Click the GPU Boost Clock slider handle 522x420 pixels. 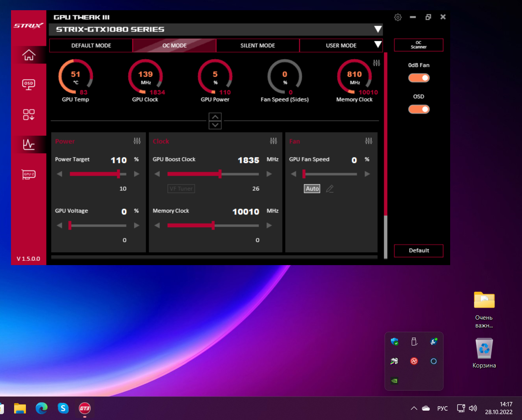tap(220, 174)
